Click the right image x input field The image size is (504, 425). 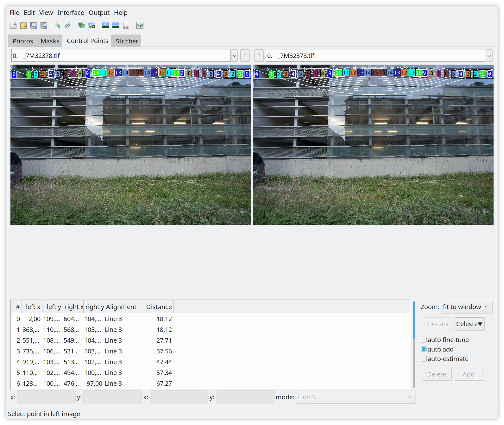[179, 397]
